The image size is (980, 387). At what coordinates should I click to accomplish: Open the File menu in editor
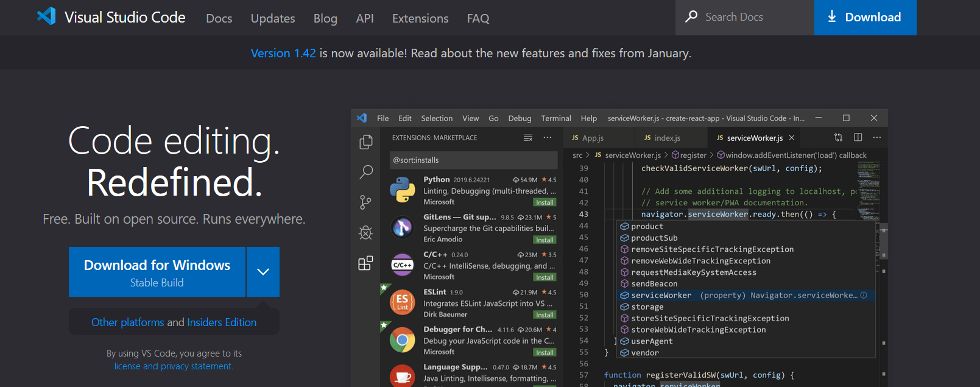pos(382,118)
